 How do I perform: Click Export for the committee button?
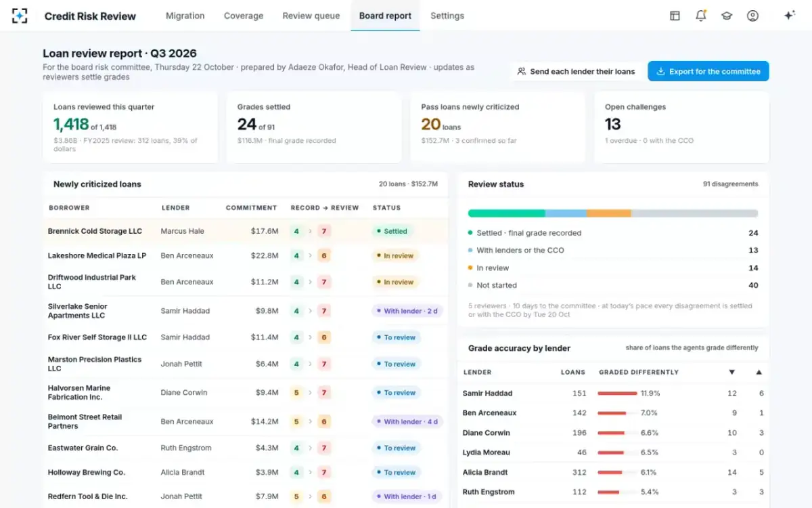click(x=708, y=71)
